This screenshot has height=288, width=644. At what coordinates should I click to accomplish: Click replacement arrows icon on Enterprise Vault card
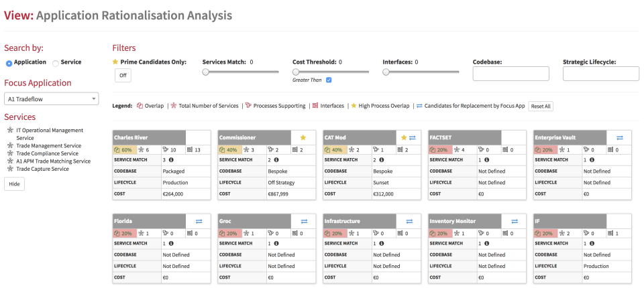620,137
